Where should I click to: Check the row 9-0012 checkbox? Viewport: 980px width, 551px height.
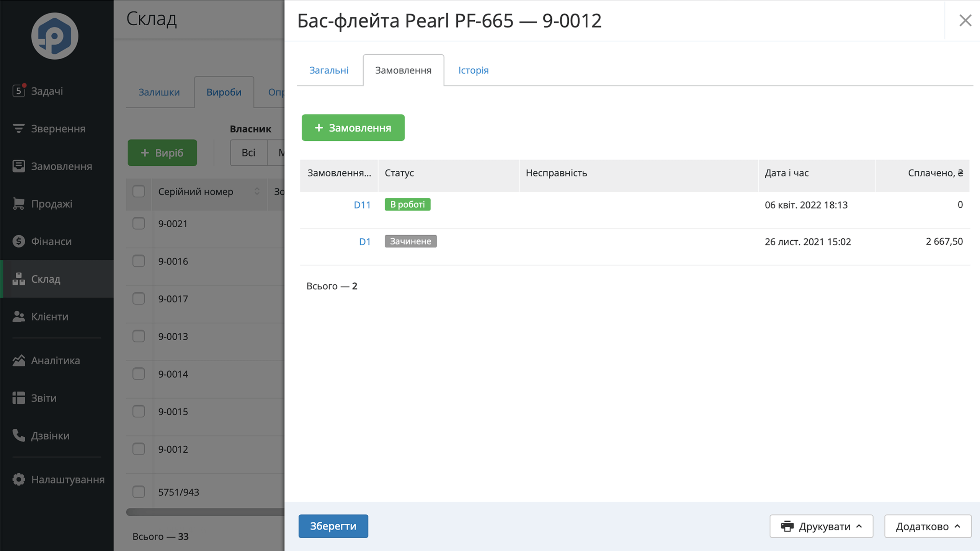[x=139, y=449]
